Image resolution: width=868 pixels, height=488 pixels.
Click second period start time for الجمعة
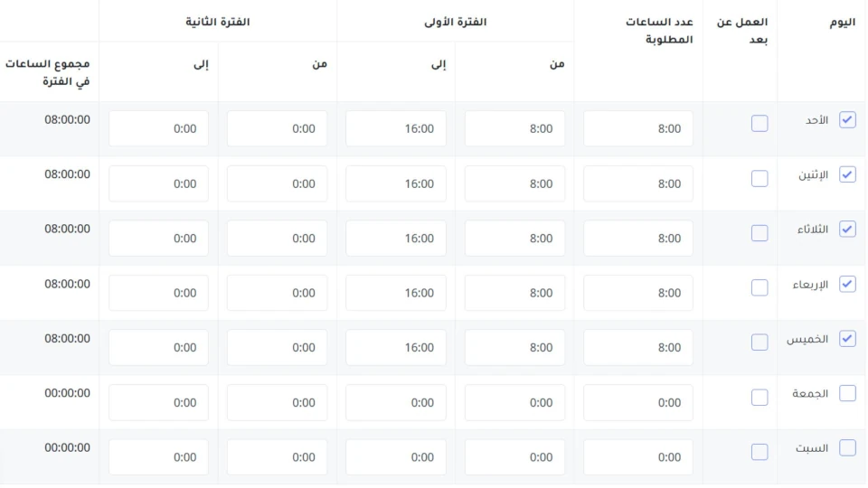click(x=277, y=402)
